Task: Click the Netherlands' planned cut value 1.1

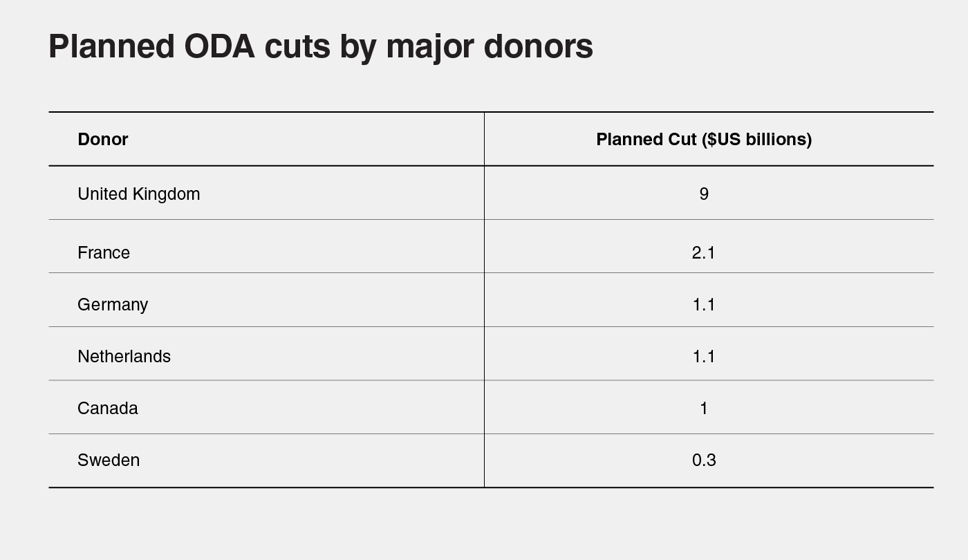Action: (x=704, y=356)
